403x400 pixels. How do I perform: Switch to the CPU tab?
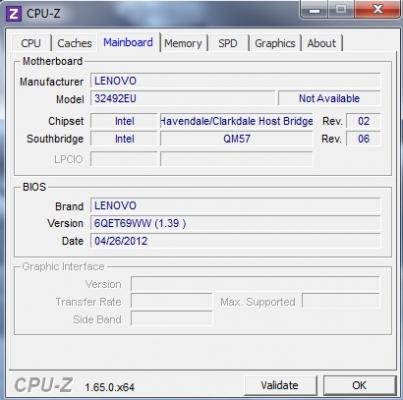pyautogui.click(x=31, y=43)
